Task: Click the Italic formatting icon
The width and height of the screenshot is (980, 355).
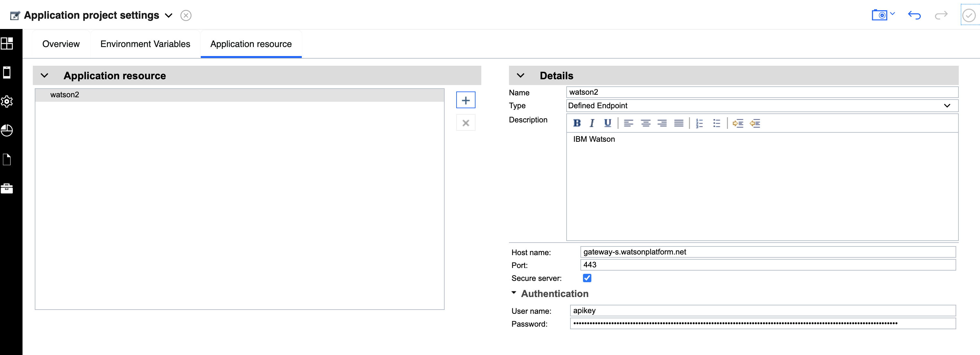Action: [x=592, y=123]
